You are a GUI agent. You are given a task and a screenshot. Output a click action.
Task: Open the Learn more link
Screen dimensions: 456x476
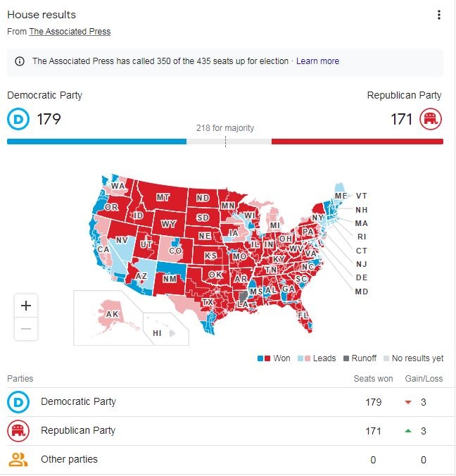(x=317, y=61)
